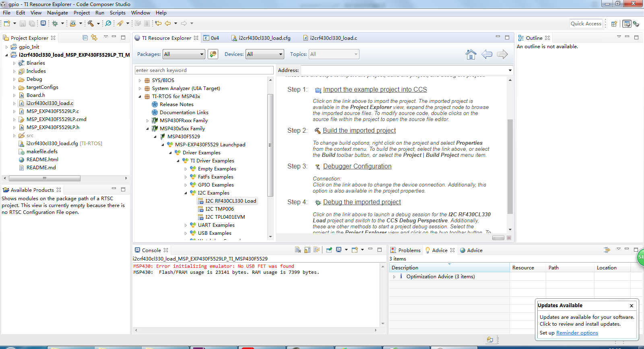Sort by Description column header
644x349 pixels.
click(449, 268)
